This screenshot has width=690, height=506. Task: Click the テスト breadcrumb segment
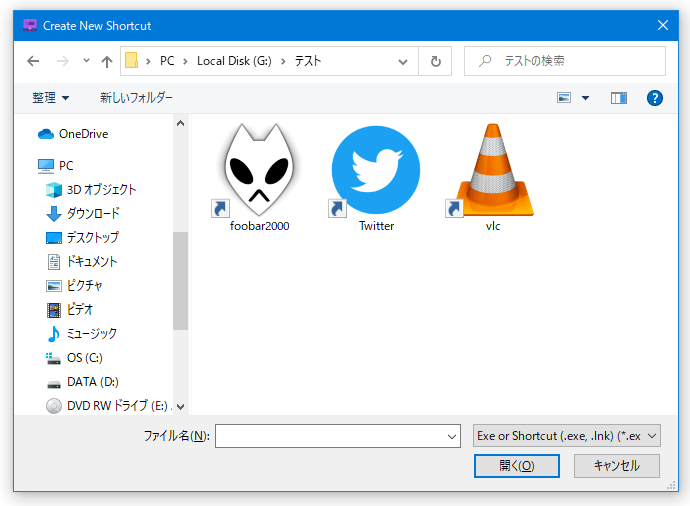[308, 61]
